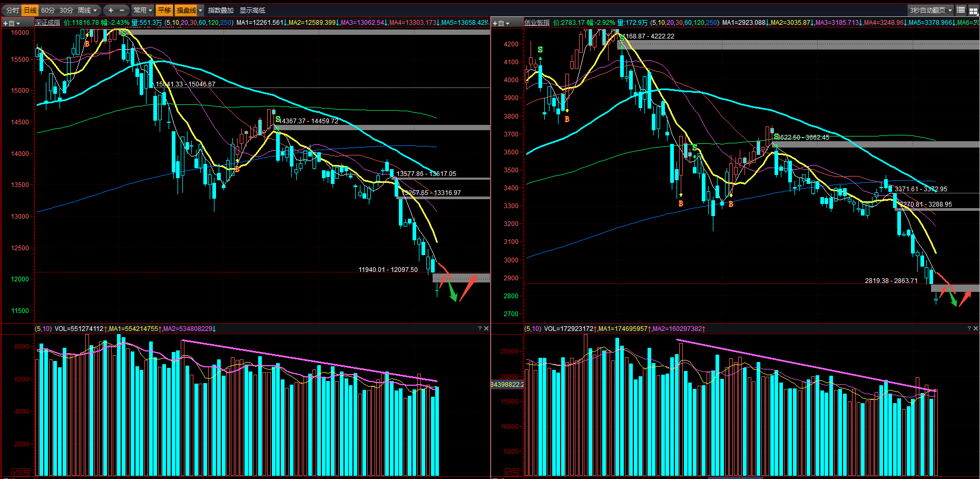Open help for left volume panel
The image size is (980, 479).
(x=479, y=328)
